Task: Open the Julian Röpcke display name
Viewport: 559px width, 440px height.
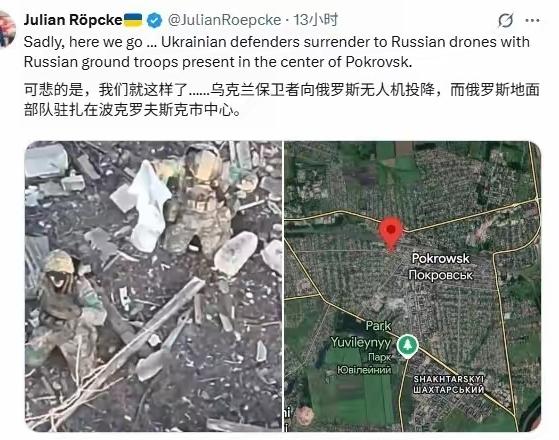Action: pos(73,20)
